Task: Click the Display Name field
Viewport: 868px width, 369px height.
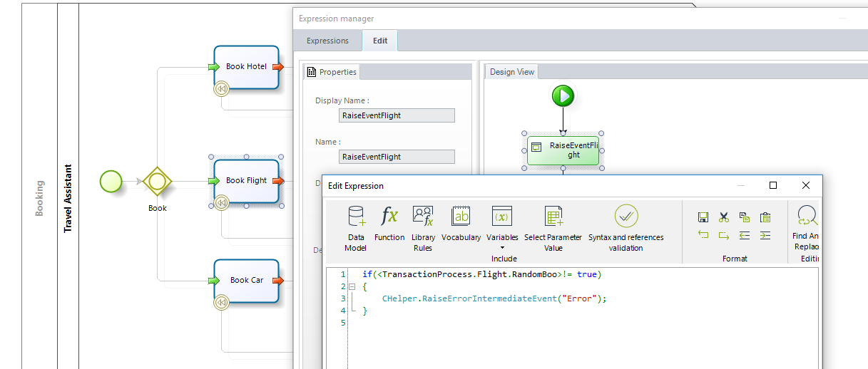Action: (397, 115)
